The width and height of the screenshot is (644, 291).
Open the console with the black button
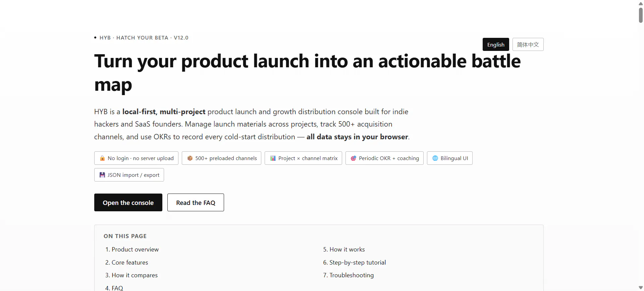click(128, 203)
